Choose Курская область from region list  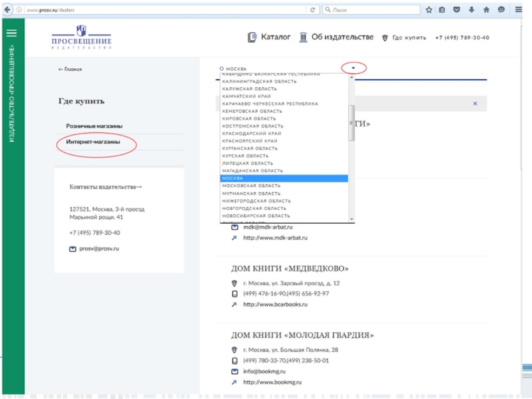point(284,156)
